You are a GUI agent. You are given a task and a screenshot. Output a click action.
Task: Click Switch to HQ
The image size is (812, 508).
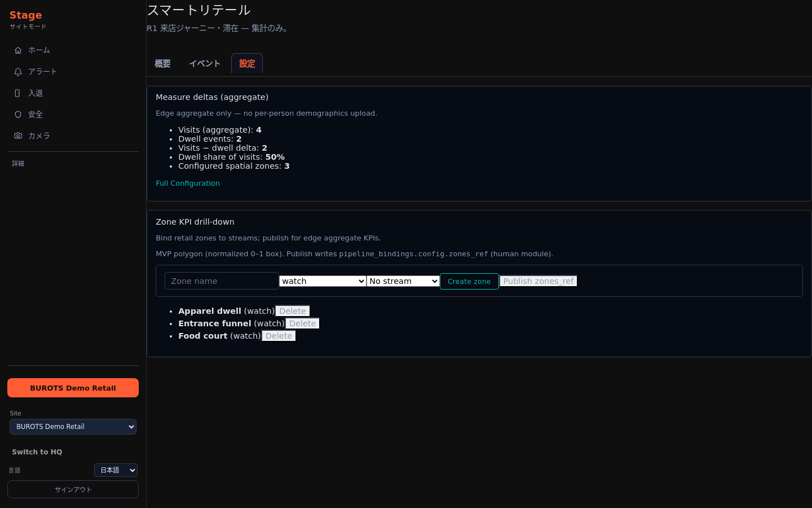click(x=37, y=452)
